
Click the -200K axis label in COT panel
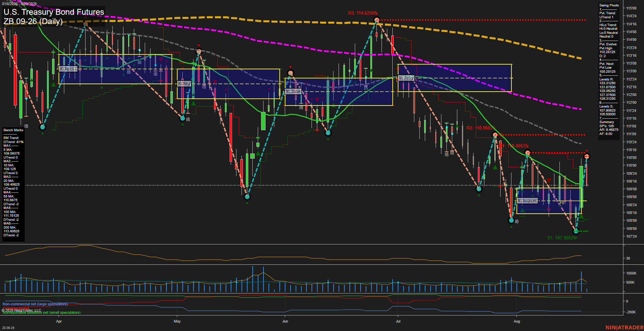pos(631,312)
